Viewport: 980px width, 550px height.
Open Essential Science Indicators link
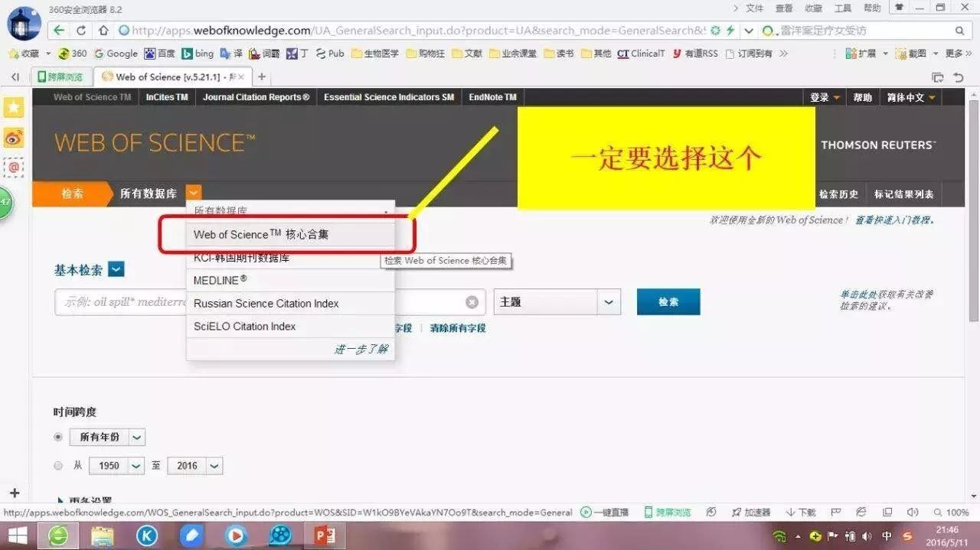[388, 97]
